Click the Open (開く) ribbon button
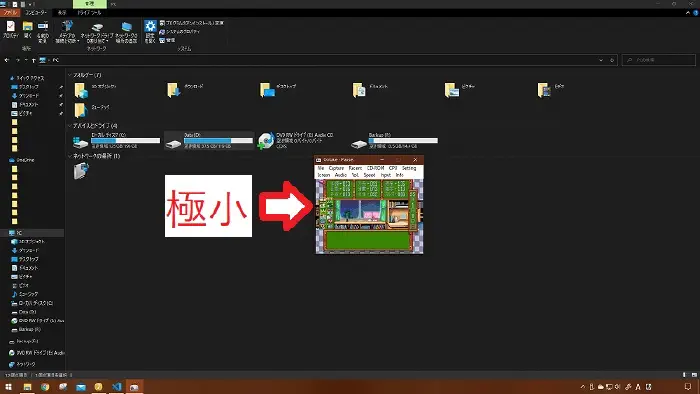The image size is (700, 394). [28, 30]
